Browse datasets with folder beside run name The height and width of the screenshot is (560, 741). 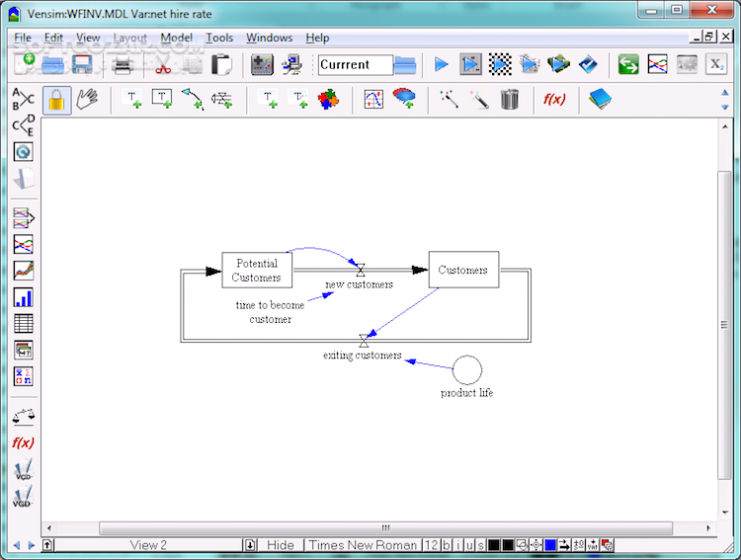[404, 65]
